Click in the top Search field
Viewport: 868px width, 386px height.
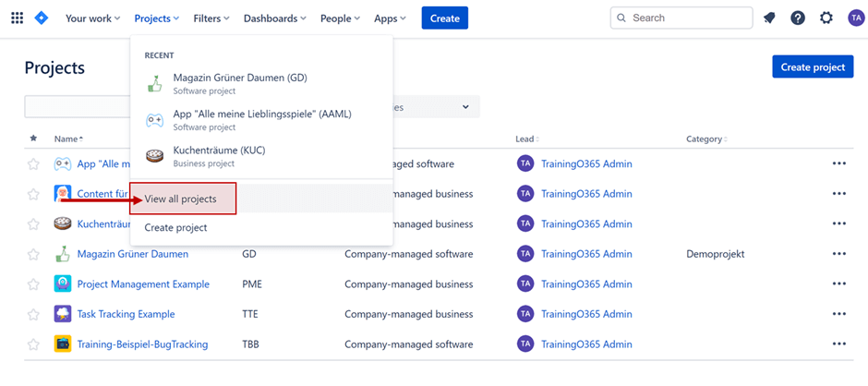coord(683,18)
